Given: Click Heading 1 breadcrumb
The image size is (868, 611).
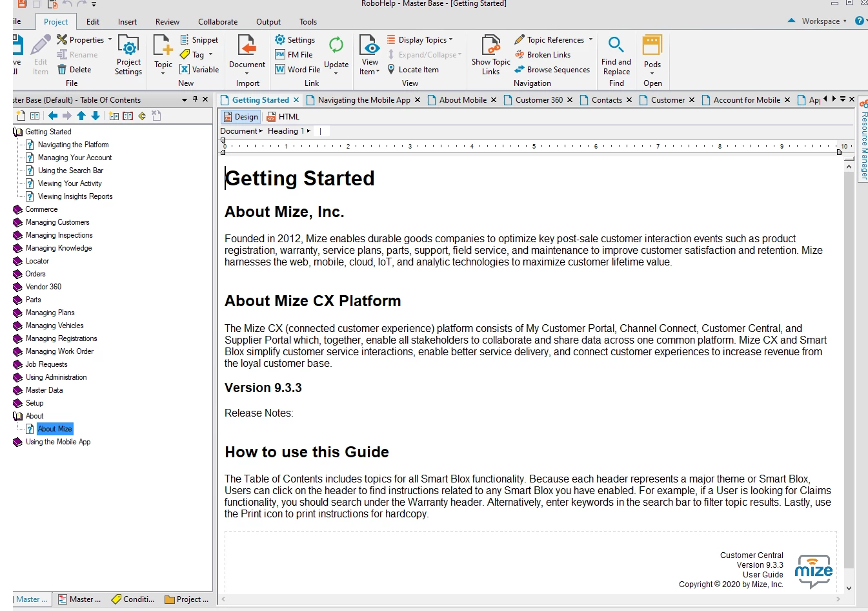Looking at the screenshot, I should [286, 131].
